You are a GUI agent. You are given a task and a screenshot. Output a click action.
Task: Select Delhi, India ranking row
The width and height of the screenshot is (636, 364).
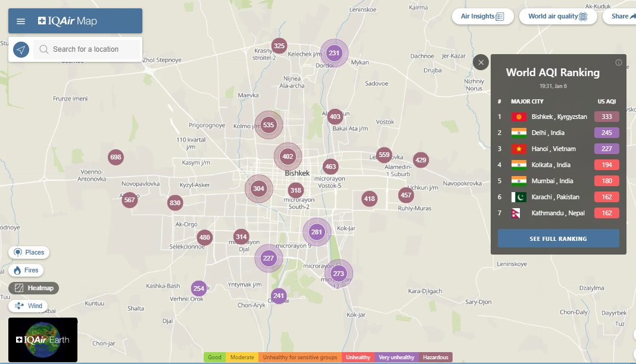click(x=559, y=133)
